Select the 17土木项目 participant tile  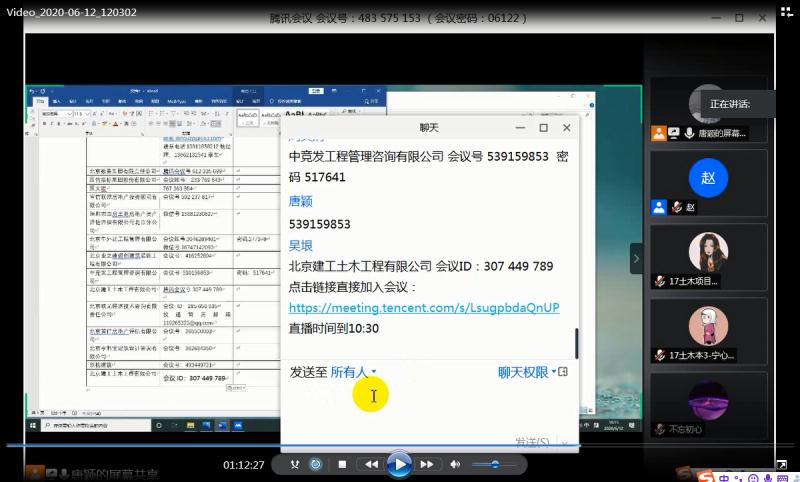pyautogui.click(x=709, y=257)
